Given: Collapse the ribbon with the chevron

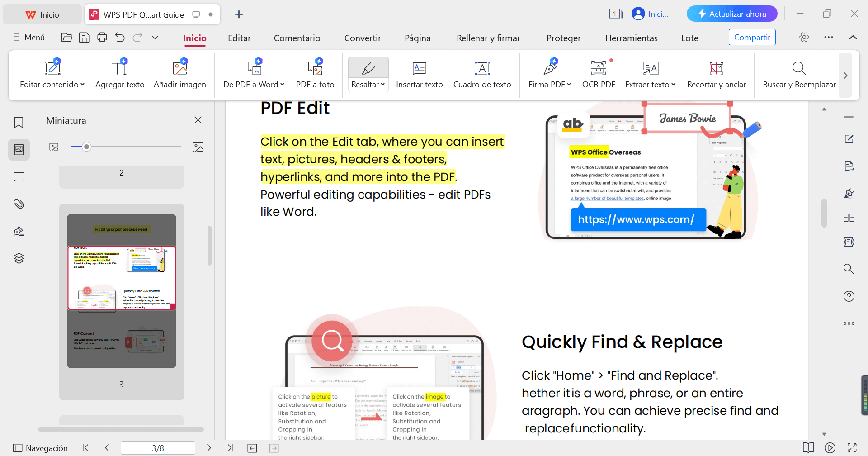Looking at the screenshot, I should tap(853, 38).
